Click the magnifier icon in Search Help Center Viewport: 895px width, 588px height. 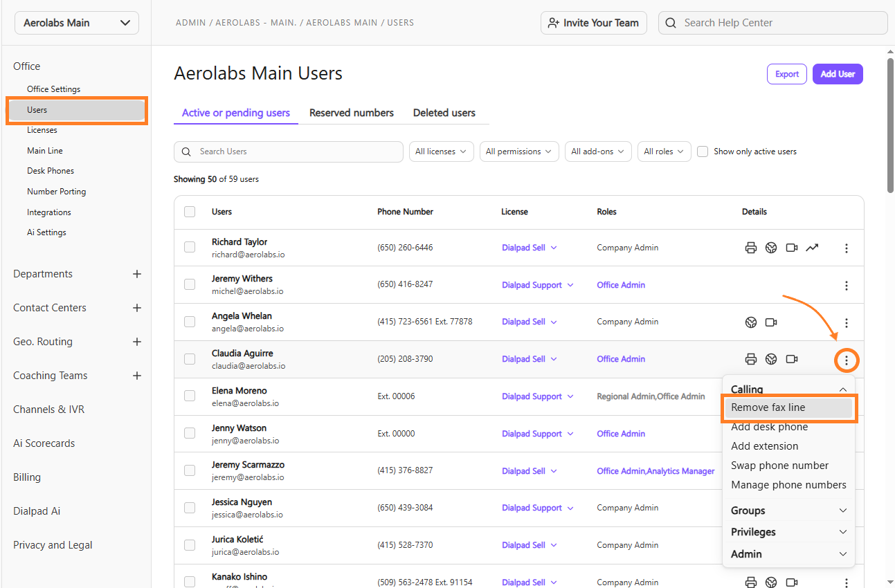(671, 23)
